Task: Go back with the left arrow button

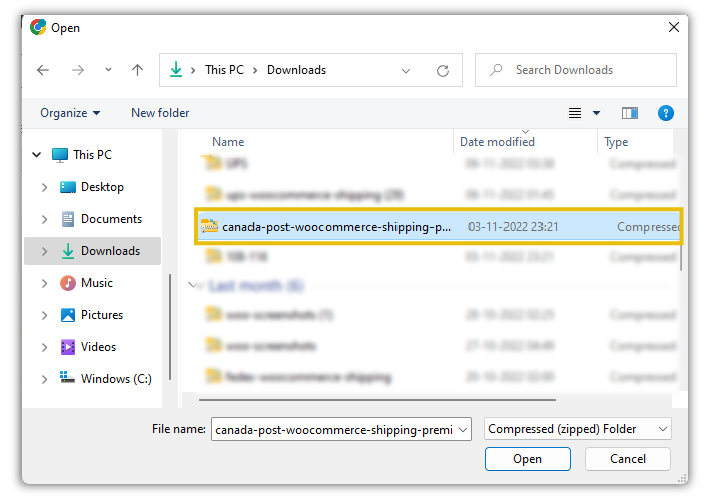Action: [x=43, y=70]
